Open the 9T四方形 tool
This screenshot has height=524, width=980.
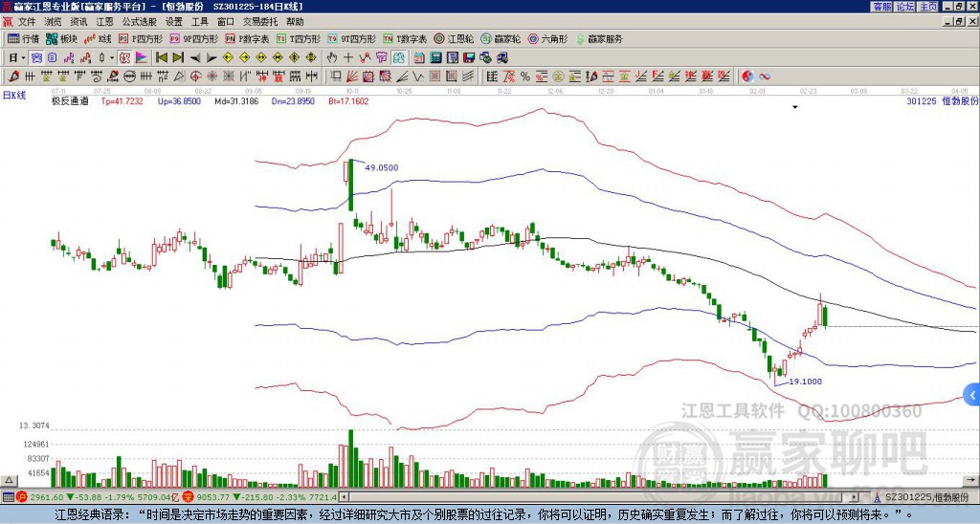(x=351, y=38)
